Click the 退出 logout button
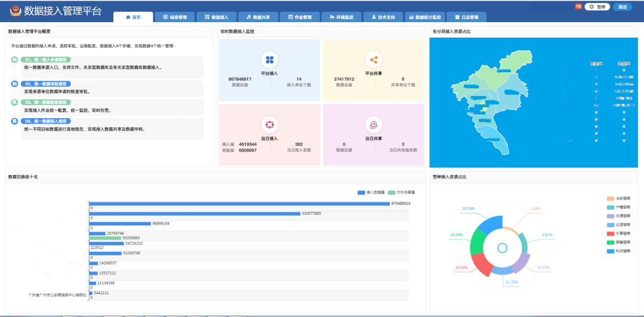 pyautogui.click(x=623, y=7)
